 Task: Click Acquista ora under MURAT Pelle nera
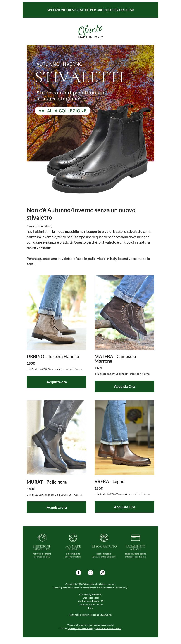[57, 507]
